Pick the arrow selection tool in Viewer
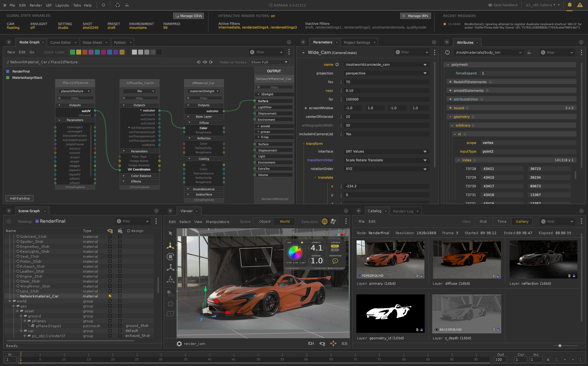 click(x=170, y=234)
